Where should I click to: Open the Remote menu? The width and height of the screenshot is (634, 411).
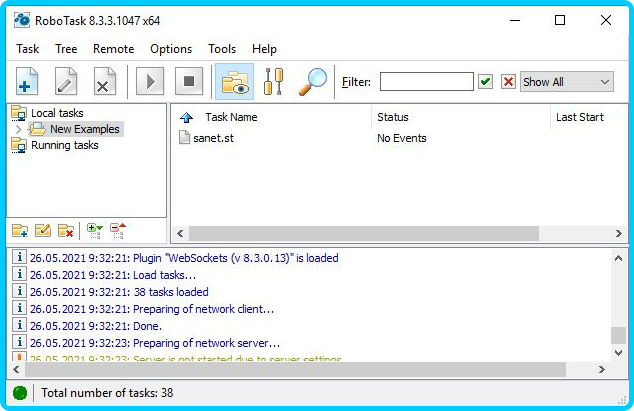click(x=114, y=49)
